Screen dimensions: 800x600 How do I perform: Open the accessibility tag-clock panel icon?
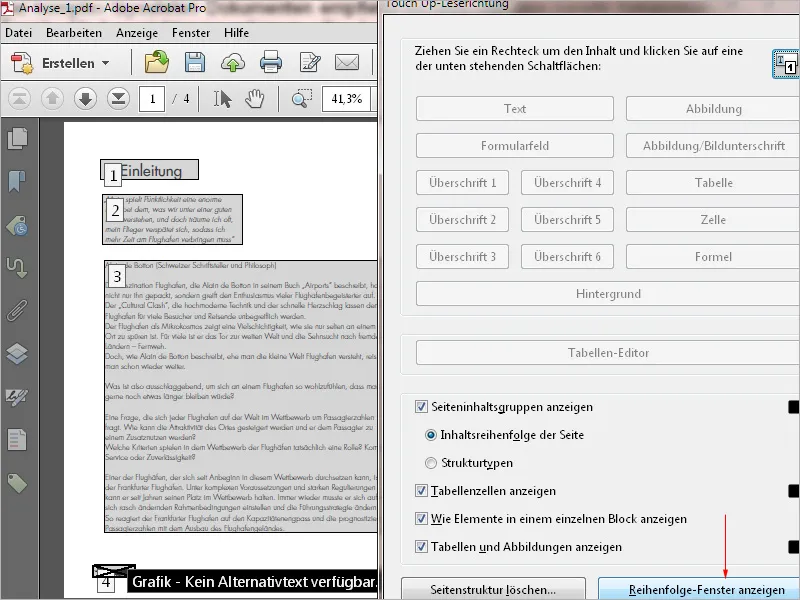click(x=17, y=226)
